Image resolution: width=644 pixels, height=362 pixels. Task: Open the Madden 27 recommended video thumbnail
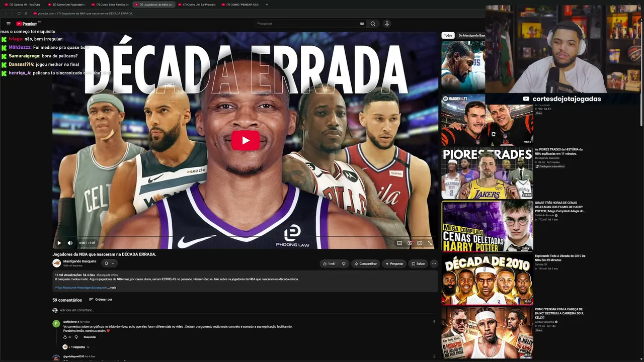pos(487,120)
